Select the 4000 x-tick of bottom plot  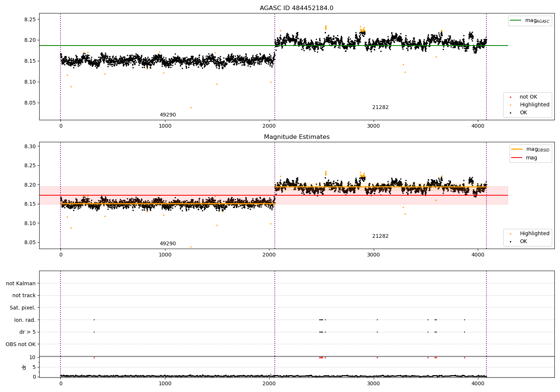[x=478, y=383]
